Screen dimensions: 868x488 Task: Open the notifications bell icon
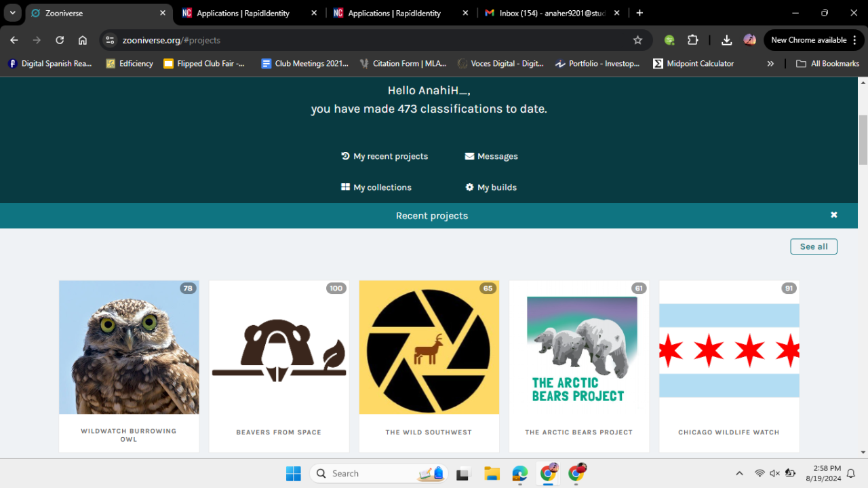850,473
